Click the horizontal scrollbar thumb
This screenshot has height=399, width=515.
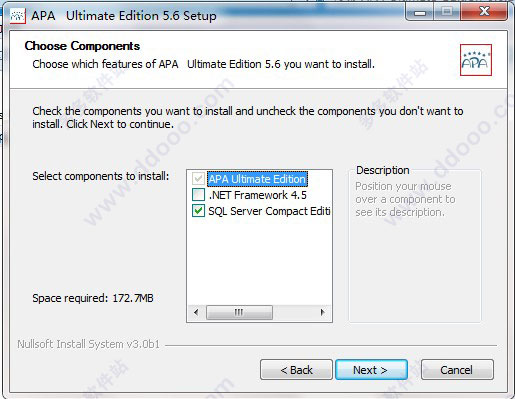239,312
